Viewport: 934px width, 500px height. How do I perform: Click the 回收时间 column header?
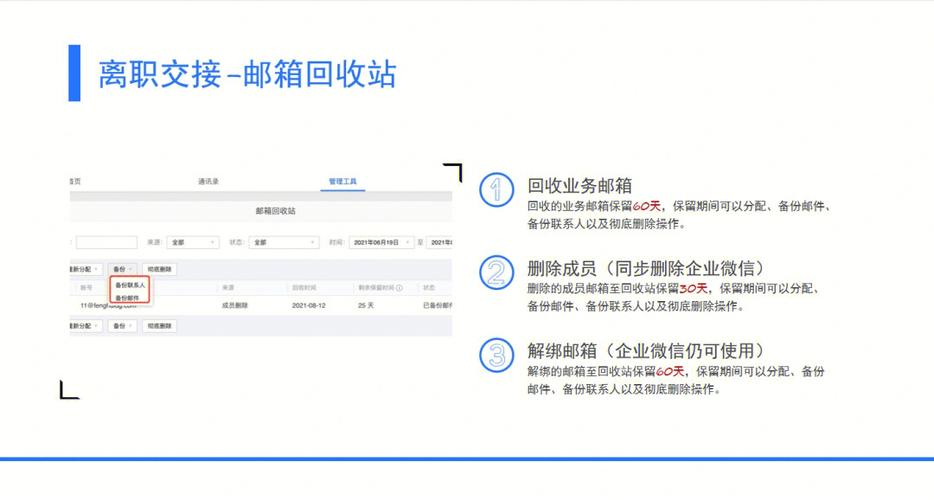point(304,288)
